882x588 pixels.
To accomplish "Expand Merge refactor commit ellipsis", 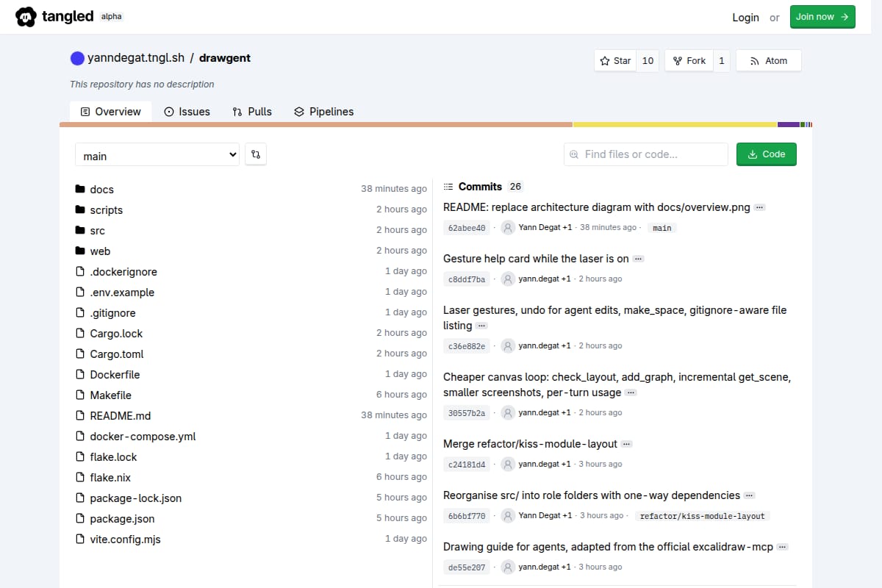I will pos(626,445).
